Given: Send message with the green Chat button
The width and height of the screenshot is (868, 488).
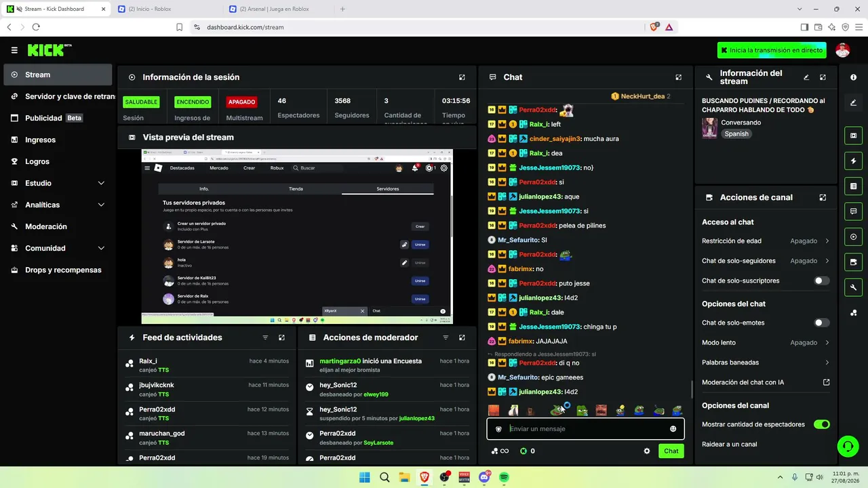Looking at the screenshot, I should tap(671, 451).
